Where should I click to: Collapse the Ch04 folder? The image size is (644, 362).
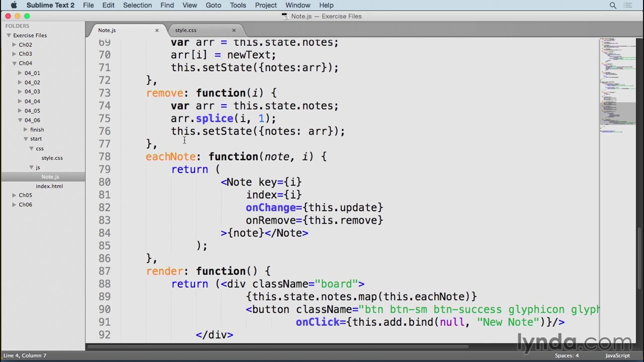pyautogui.click(x=15, y=63)
